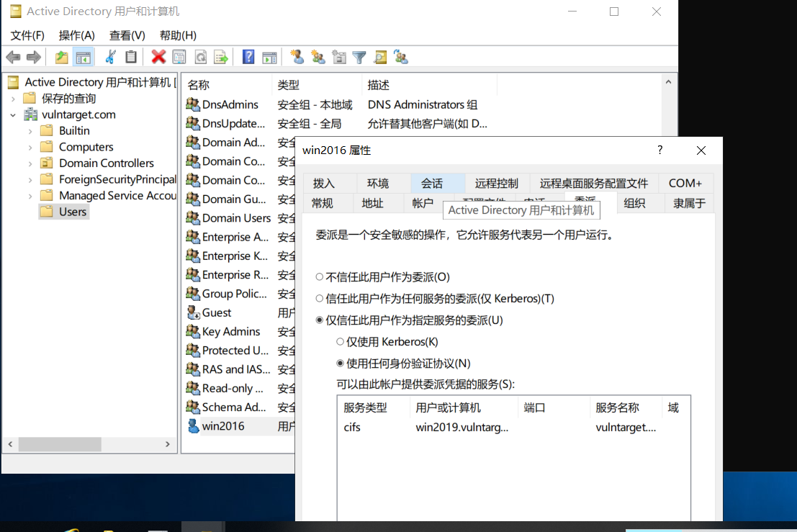Click the Export list toolbar icon

click(x=221, y=57)
